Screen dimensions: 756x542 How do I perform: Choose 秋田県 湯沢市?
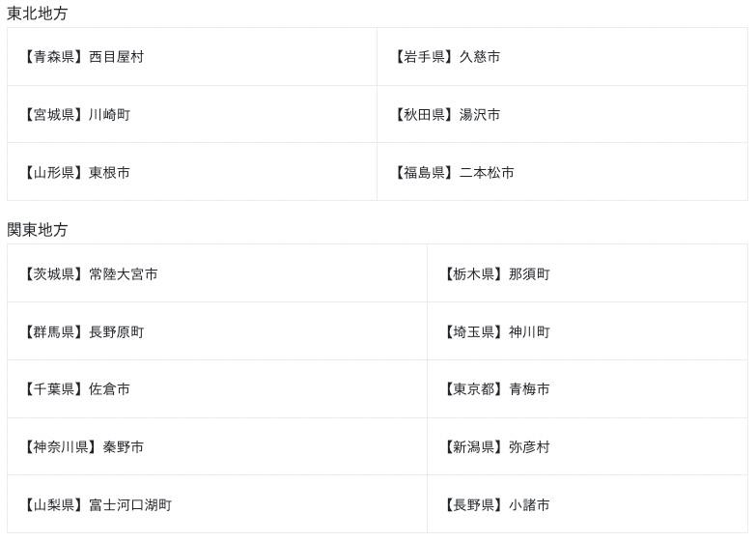pyautogui.click(x=446, y=115)
